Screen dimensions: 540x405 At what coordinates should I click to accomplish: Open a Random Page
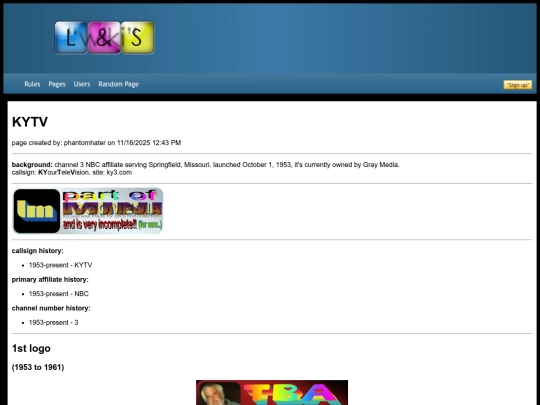tap(118, 84)
